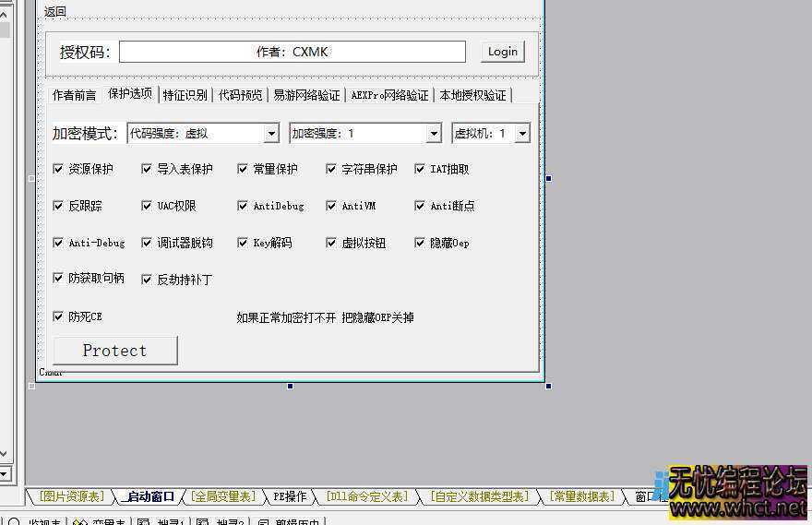Go to the 本地授权验证 tab

pyautogui.click(x=472, y=95)
